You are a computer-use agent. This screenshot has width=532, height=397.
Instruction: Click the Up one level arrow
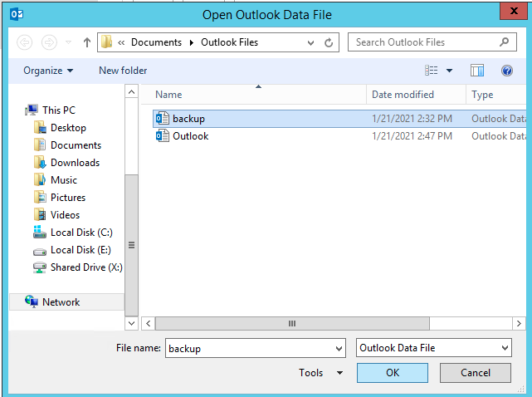85,42
